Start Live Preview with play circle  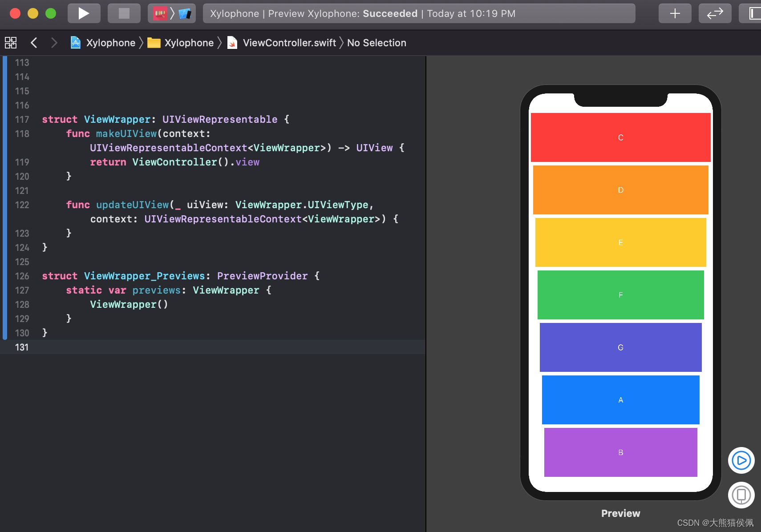(x=741, y=460)
